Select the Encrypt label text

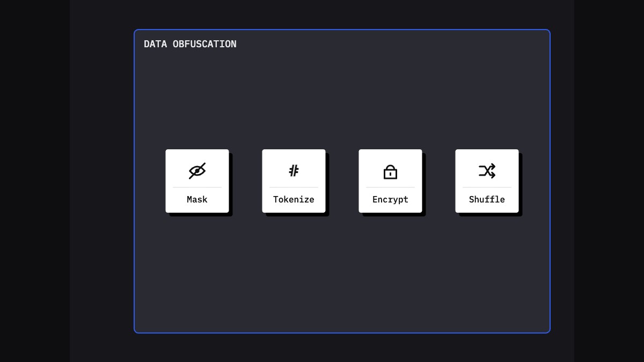pyautogui.click(x=390, y=199)
